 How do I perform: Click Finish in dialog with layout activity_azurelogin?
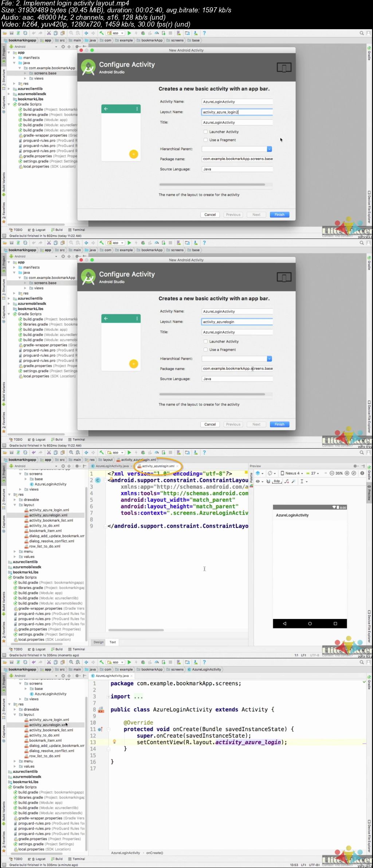(280, 424)
